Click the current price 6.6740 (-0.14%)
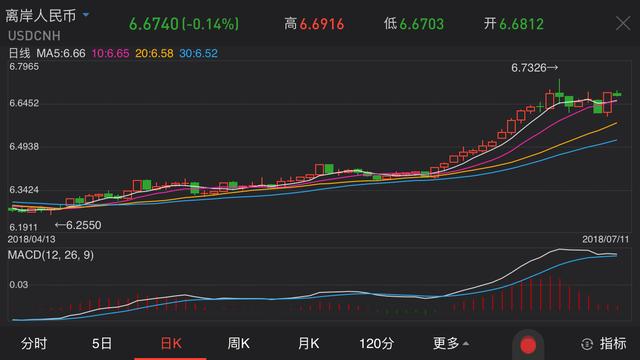This screenshot has width=640, height=360. (184, 24)
